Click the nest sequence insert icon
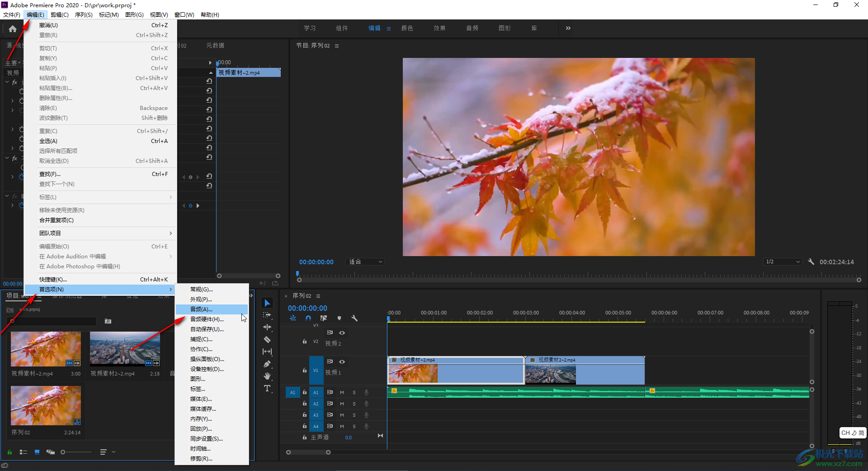 coord(293,318)
